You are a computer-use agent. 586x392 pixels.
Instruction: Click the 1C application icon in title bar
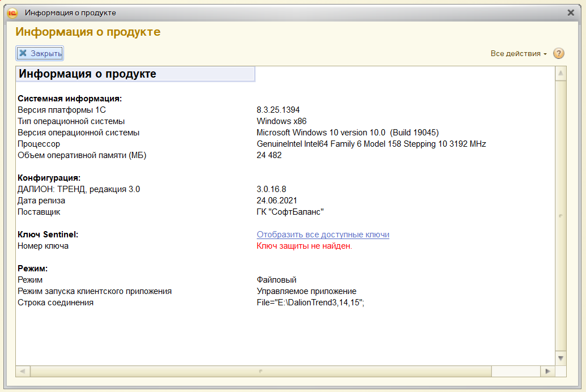[x=12, y=12]
